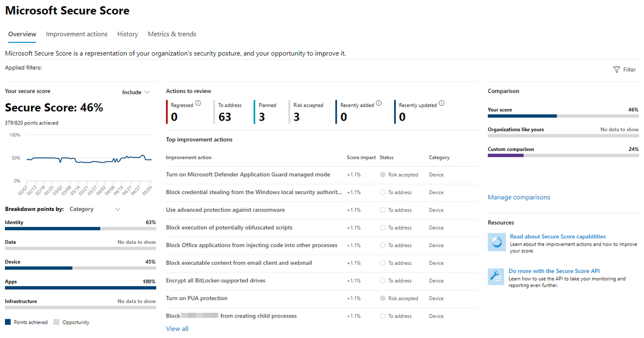This screenshot has height=338, width=644.
Task: Click status circle for creating child processes row
Action: (x=383, y=316)
